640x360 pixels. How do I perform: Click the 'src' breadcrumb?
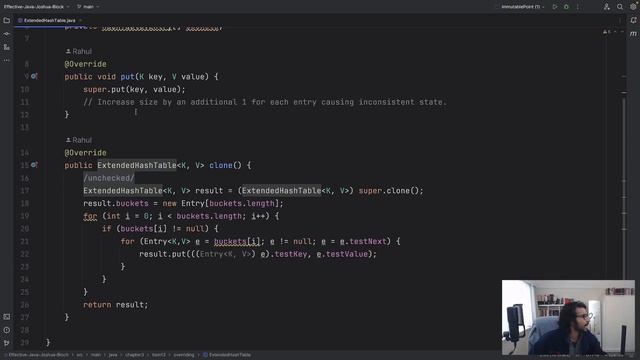80,355
